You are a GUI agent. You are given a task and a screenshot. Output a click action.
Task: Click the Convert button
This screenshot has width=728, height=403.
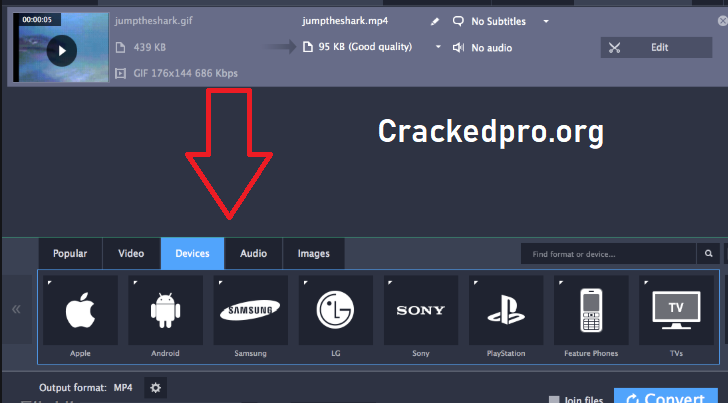tap(666, 396)
